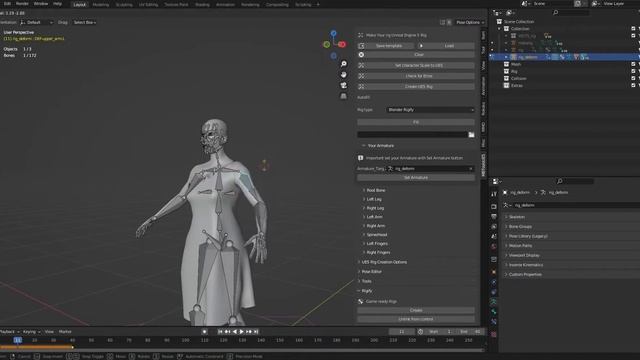
Task: Open the transform orientation Default dropdown
Action: [x=37, y=22]
